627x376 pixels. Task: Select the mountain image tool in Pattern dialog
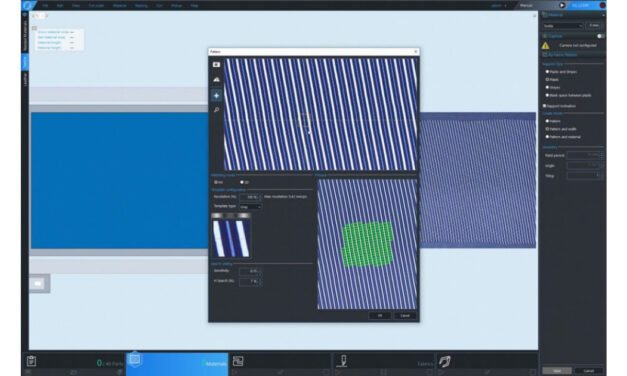click(216, 80)
